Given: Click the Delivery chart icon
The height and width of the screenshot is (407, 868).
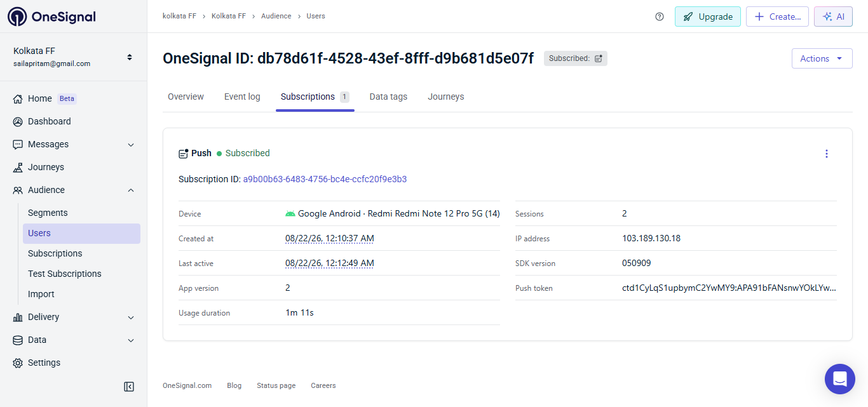Looking at the screenshot, I should pos(18,317).
